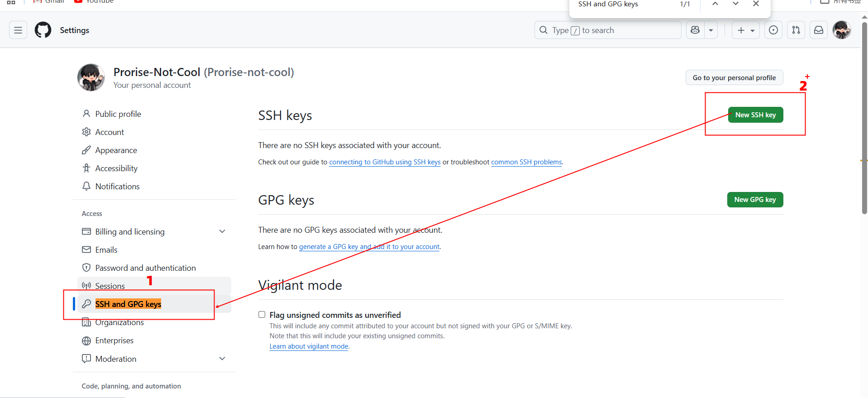
Task: Expand the Moderation section
Action: click(x=222, y=359)
